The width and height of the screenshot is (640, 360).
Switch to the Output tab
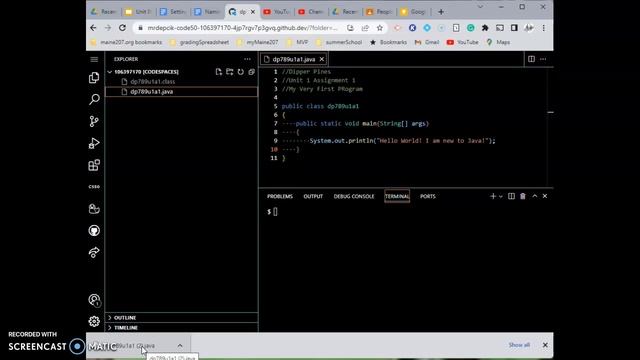pyautogui.click(x=313, y=196)
